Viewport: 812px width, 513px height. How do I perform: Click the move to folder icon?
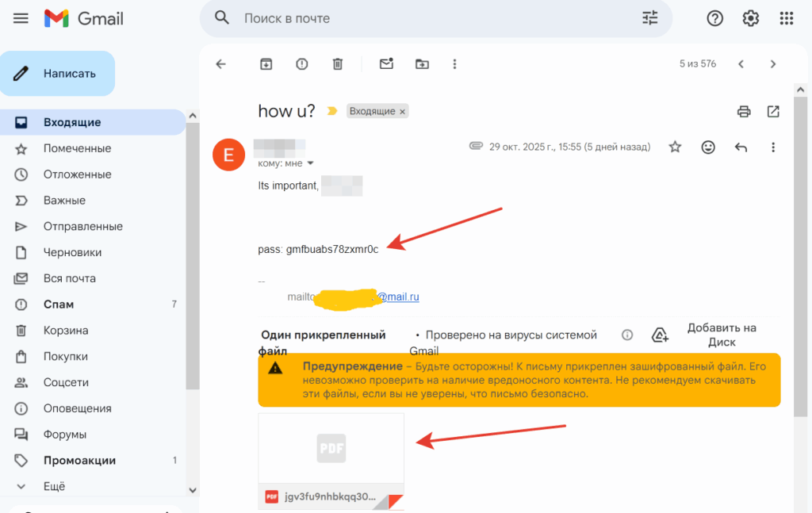coord(422,64)
